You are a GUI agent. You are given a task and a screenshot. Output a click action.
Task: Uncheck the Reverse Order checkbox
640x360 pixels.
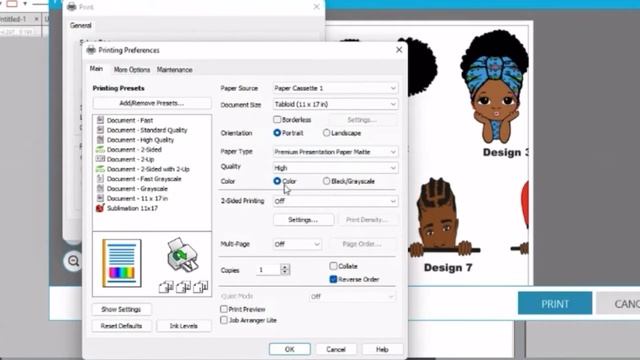coord(333,279)
